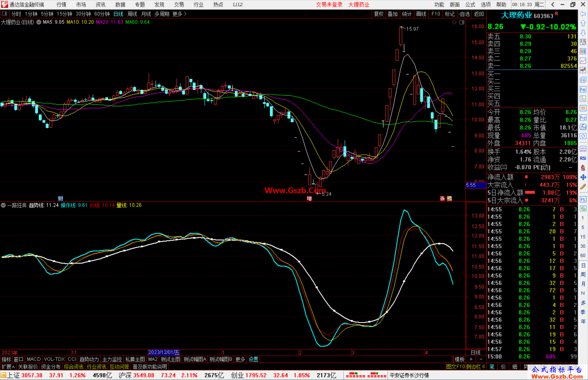Click the 返回 button
588x380 pixels.
point(479,14)
